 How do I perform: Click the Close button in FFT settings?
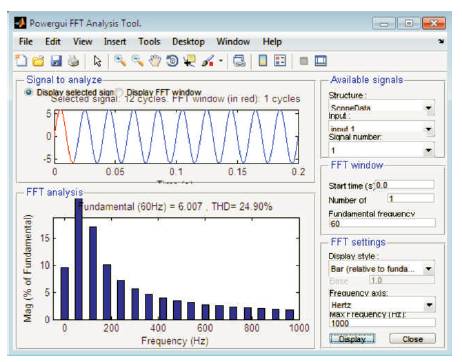click(412, 339)
